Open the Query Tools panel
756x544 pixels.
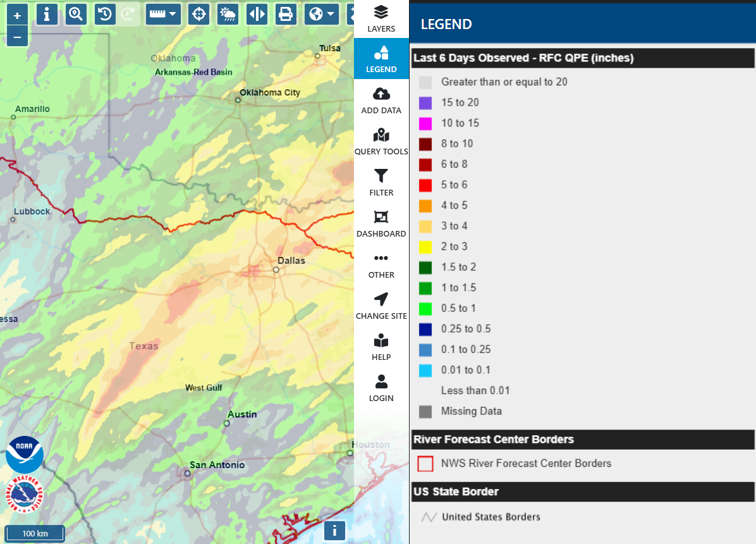381,140
